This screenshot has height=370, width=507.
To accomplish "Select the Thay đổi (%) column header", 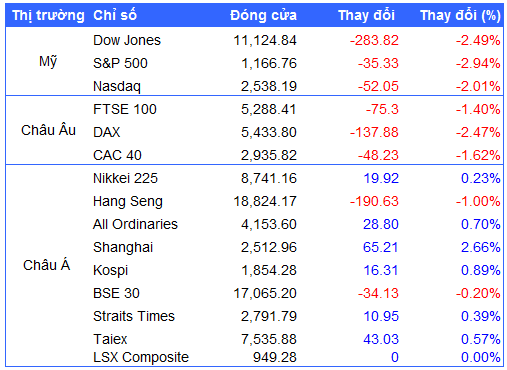I will (460, 15).
